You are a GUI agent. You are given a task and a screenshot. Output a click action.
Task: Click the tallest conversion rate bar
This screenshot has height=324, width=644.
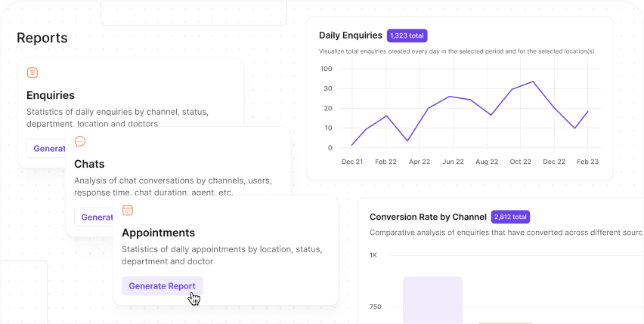[432, 301]
